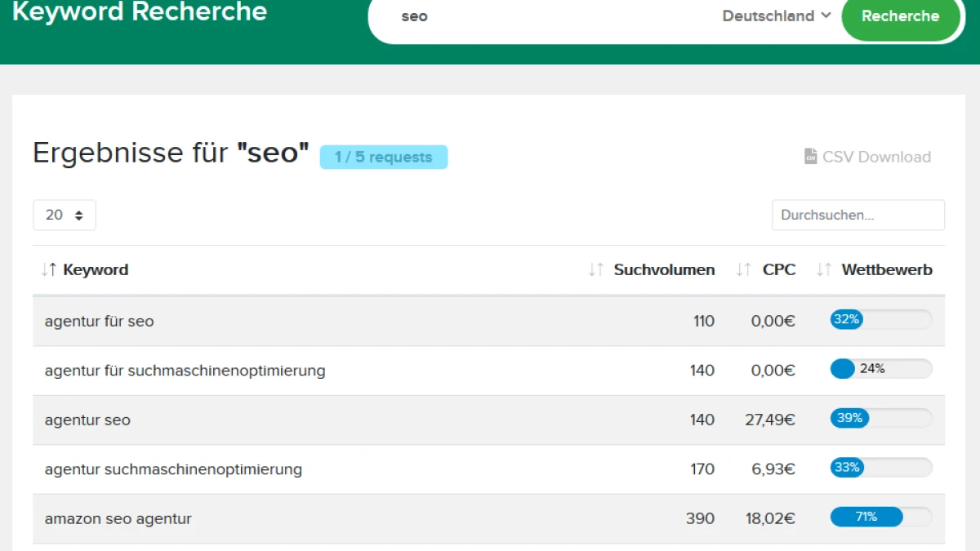
Task: Open the Deutschland country dropdown
Action: pos(777,16)
